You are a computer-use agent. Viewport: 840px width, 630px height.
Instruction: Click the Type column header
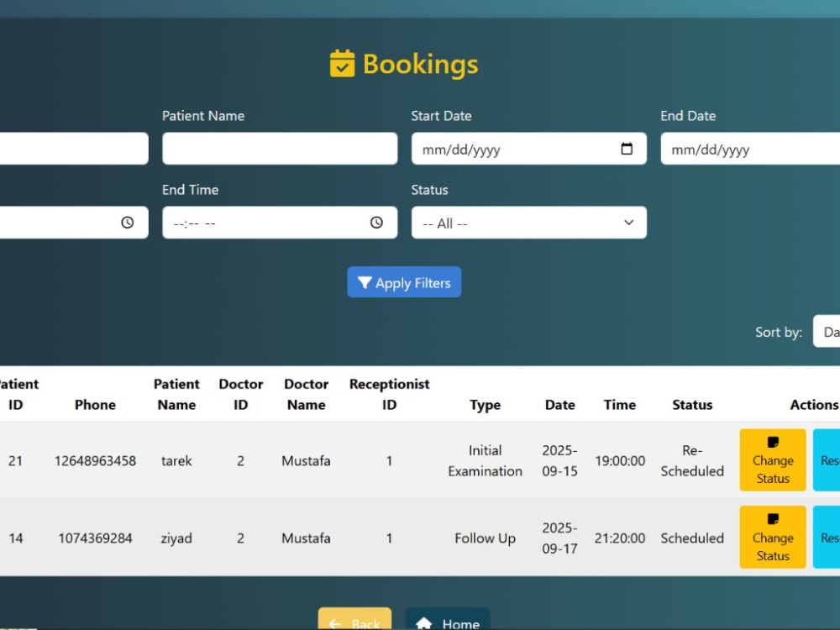[485, 405]
